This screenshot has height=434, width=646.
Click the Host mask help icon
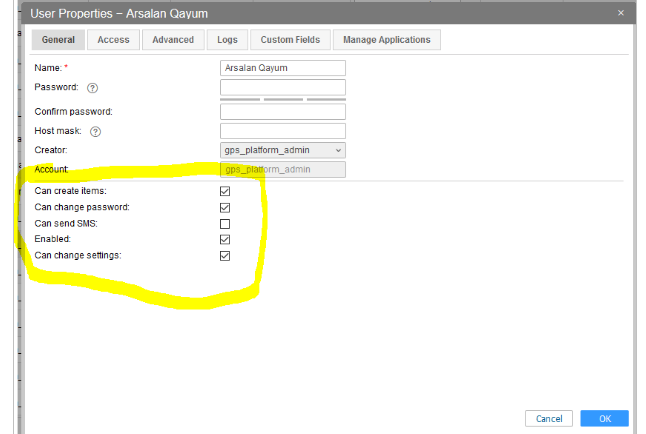click(96, 131)
